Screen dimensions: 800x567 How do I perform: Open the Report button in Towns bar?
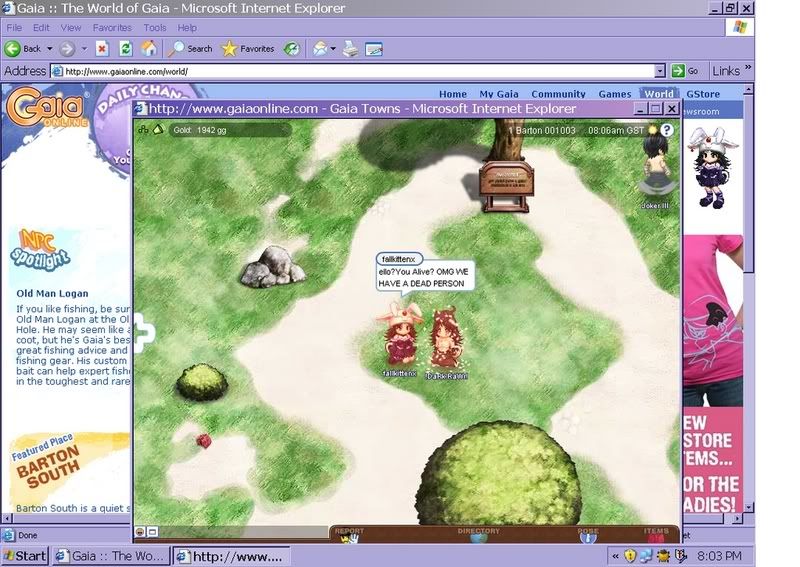click(349, 534)
